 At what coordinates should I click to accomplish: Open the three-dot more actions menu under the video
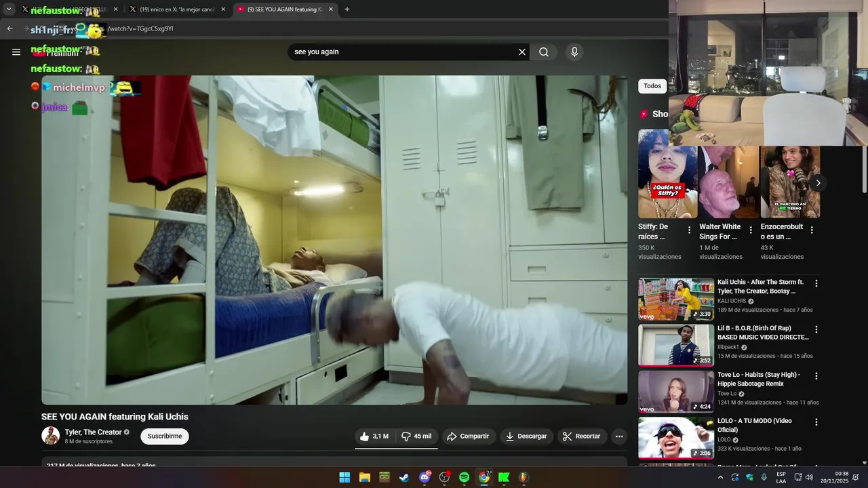click(619, 436)
